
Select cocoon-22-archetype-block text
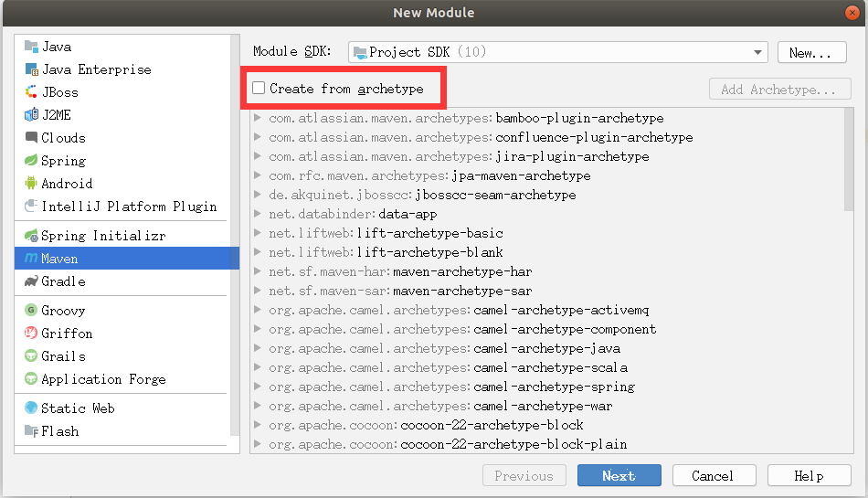click(x=492, y=425)
